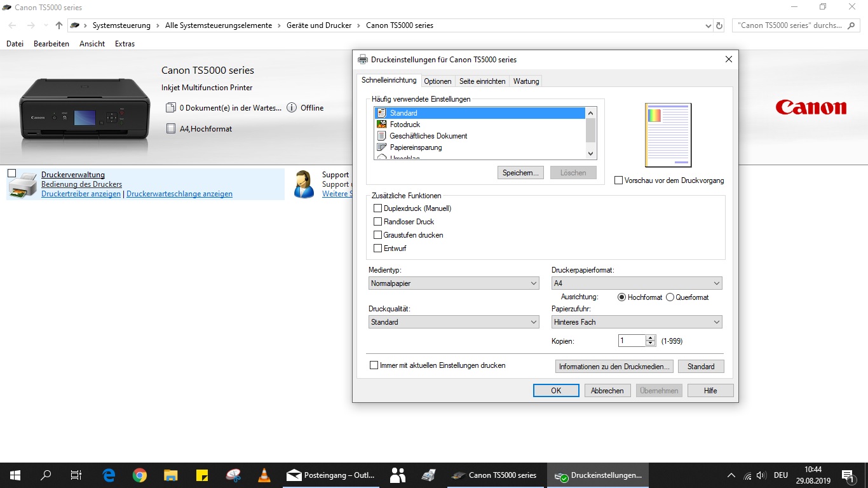Switch to Posteingang Outlook taskbar window
Image resolution: width=868 pixels, height=488 pixels.
330,475
